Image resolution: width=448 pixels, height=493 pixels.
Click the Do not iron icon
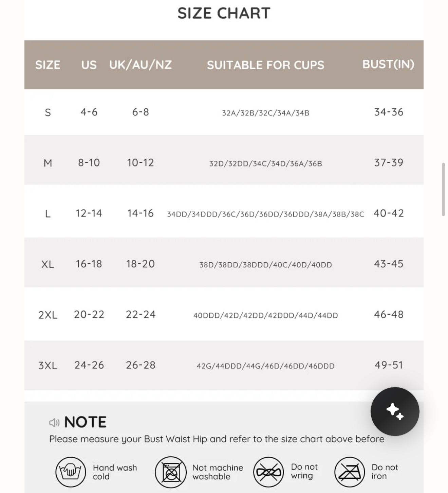coord(350,472)
